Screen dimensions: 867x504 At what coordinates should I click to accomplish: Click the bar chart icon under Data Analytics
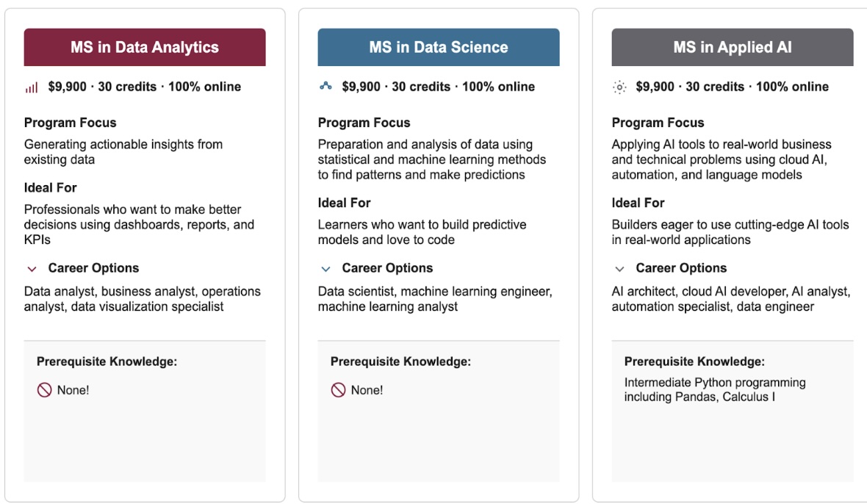point(32,87)
